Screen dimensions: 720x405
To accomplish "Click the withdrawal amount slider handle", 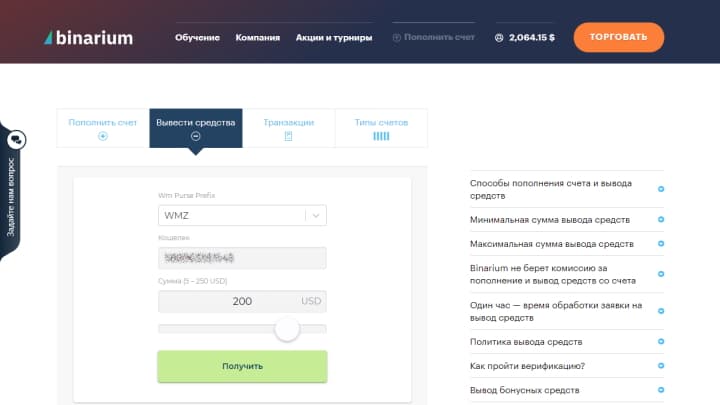I will [x=287, y=329].
